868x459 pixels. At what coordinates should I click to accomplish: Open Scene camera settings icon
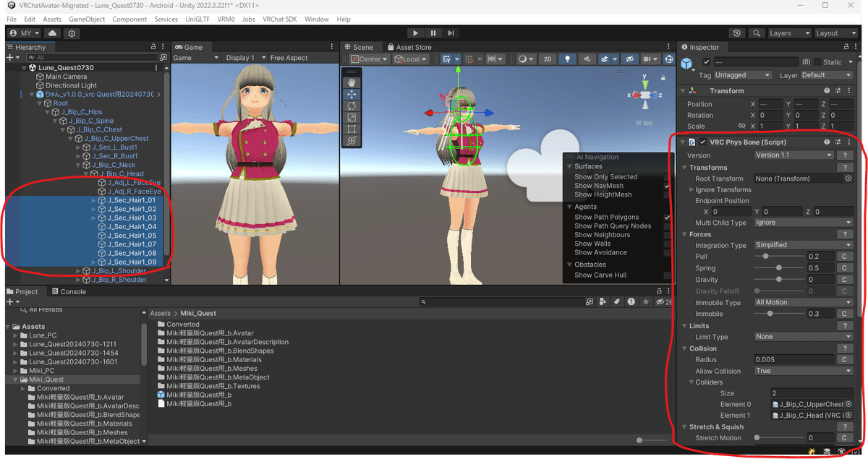[x=649, y=59]
